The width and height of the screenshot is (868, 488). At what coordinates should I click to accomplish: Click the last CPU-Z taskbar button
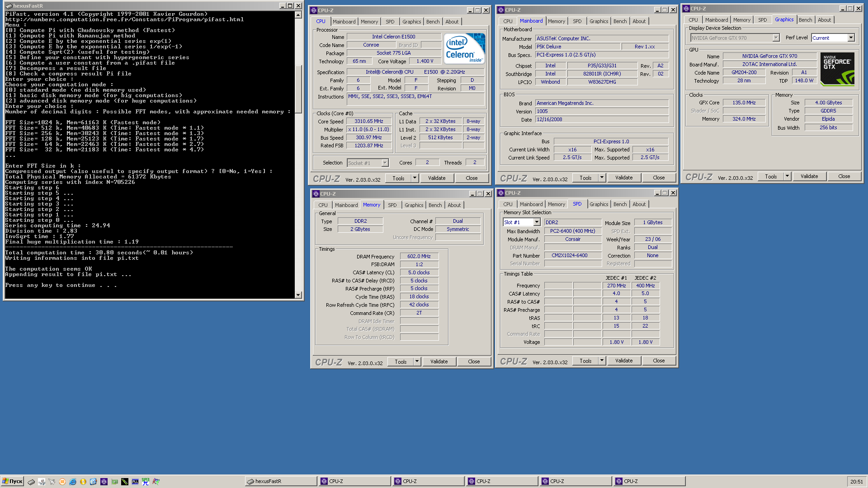649,481
